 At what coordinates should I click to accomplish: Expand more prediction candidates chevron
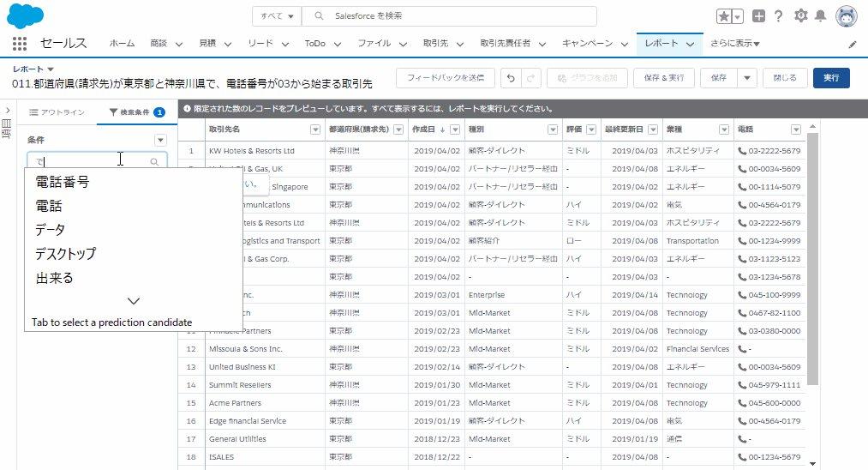(x=134, y=301)
